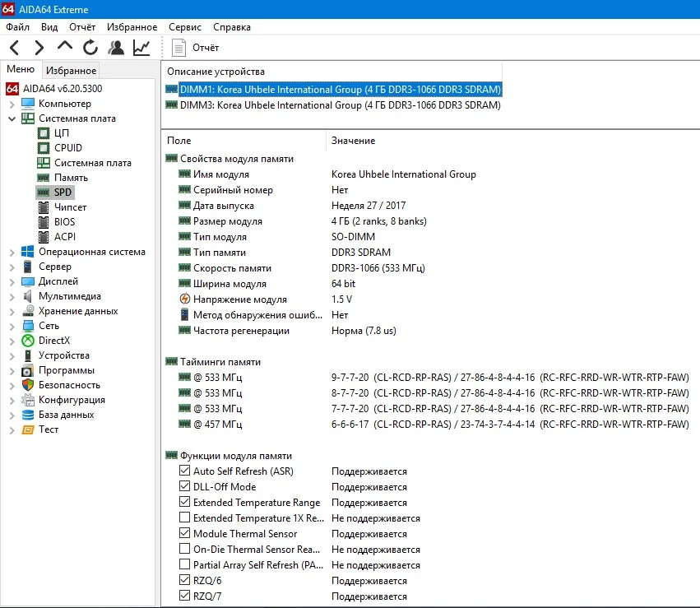Expand the Сервер tree node
Viewport: 700px width, 608px height.
pos(12,267)
